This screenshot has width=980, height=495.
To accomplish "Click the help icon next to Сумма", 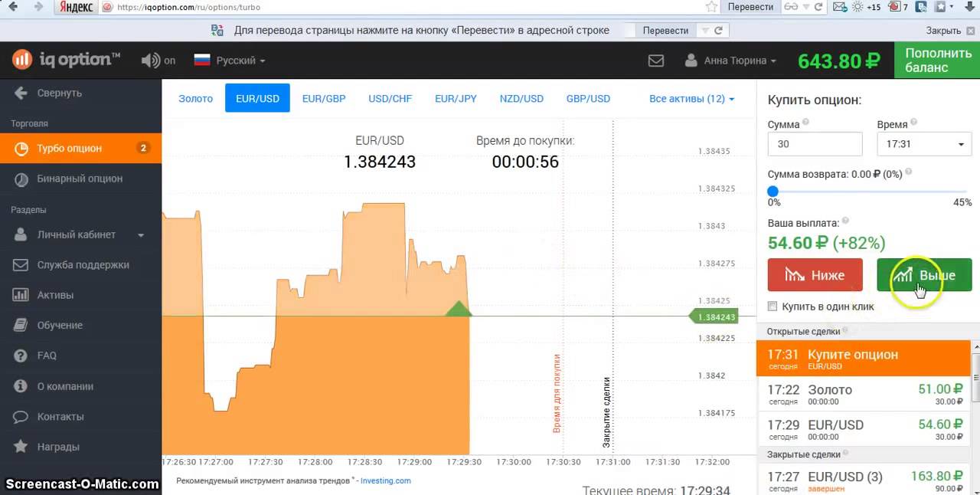I will pyautogui.click(x=805, y=122).
